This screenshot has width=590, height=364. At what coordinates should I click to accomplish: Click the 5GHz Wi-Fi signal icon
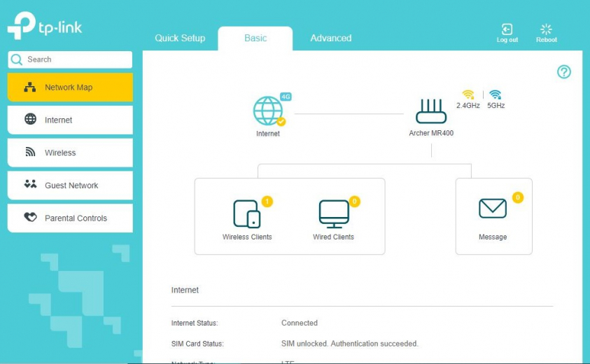(496, 94)
